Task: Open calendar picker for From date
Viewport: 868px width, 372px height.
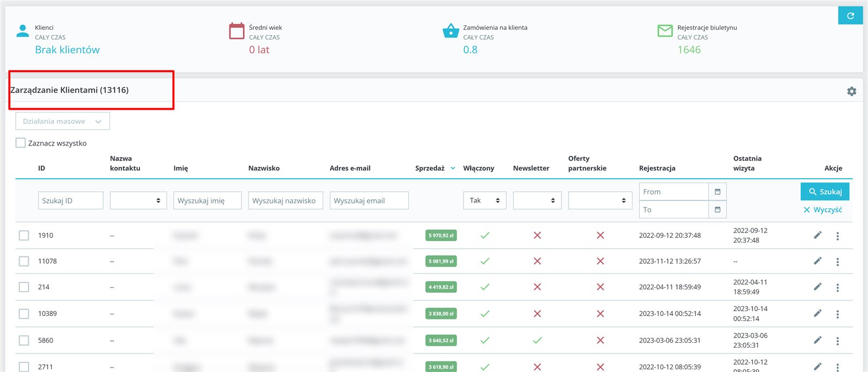Action: pyautogui.click(x=717, y=192)
